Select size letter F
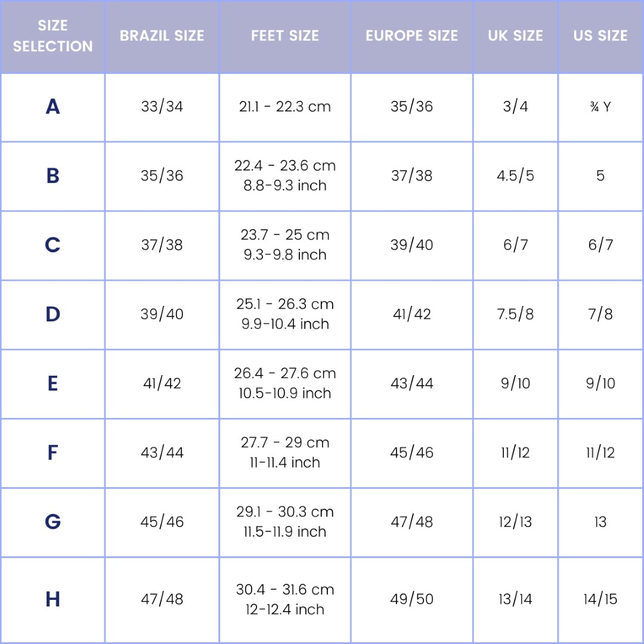The width and height of the screenshot is (644, 644). click(x=52, y=453)
